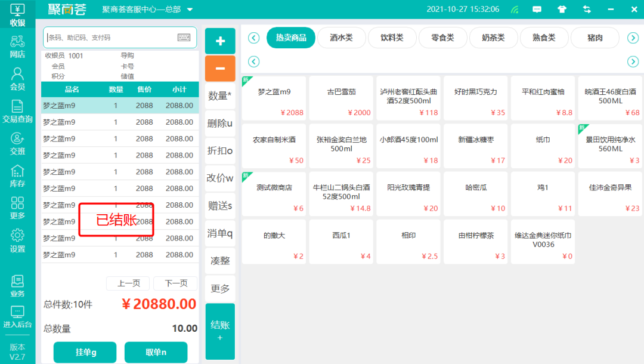Image resolution: width=644 pixels, height=364 pixels.
Task: Click the keyboard icon in search field
Action: click(x=184, y=38)
